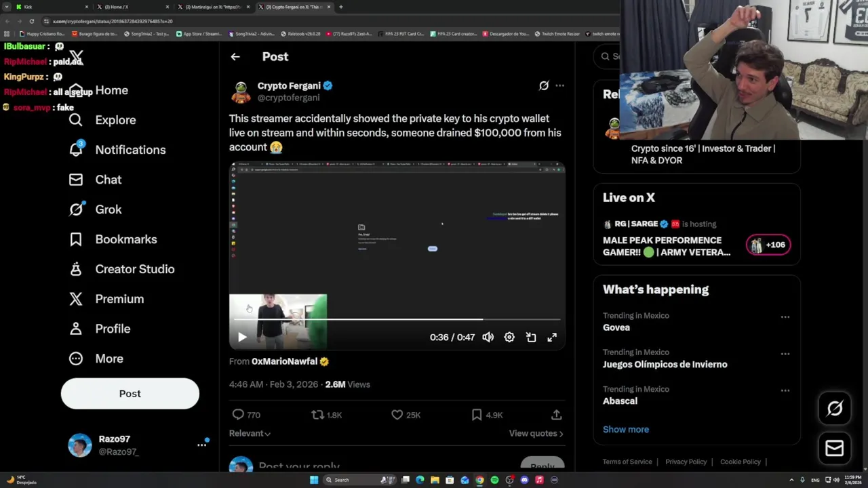868x488 pixels.
Task: Switch to the Home / X tab
Action: click(133, 7)
